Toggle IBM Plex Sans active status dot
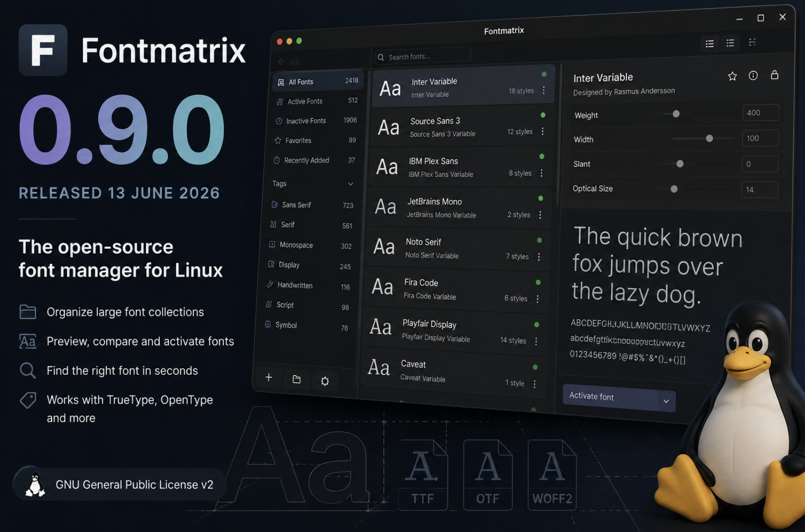Viewport: 805px width, 532px height. [x=542, y=156]
